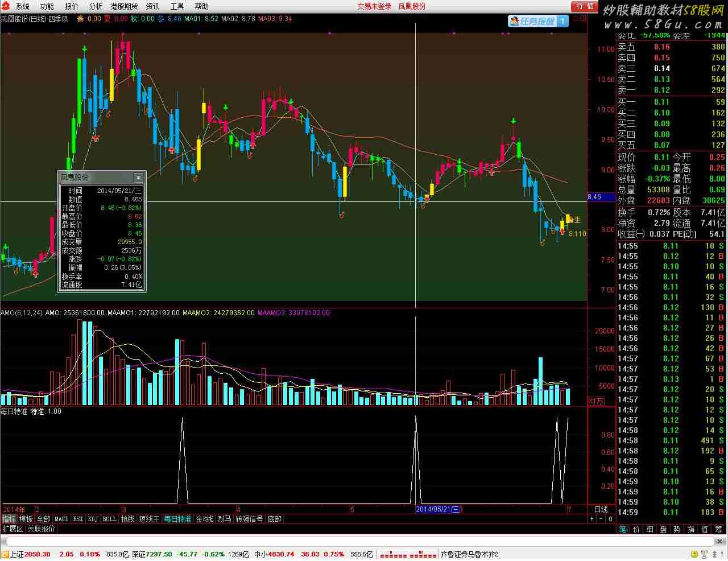This screenshot has width=728, height=561.
Task: Click the 任务提醒 mascot icon
Action: [514, 21]
